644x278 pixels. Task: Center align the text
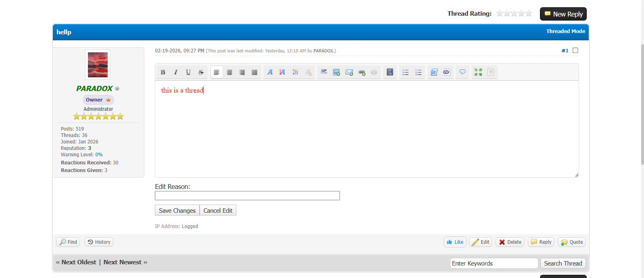(229, 72)
